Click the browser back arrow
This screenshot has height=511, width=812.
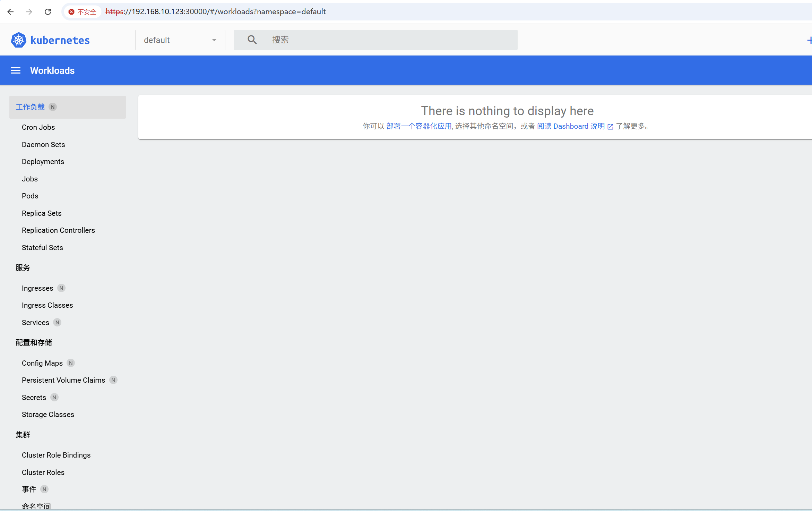(x=11, y=12)
